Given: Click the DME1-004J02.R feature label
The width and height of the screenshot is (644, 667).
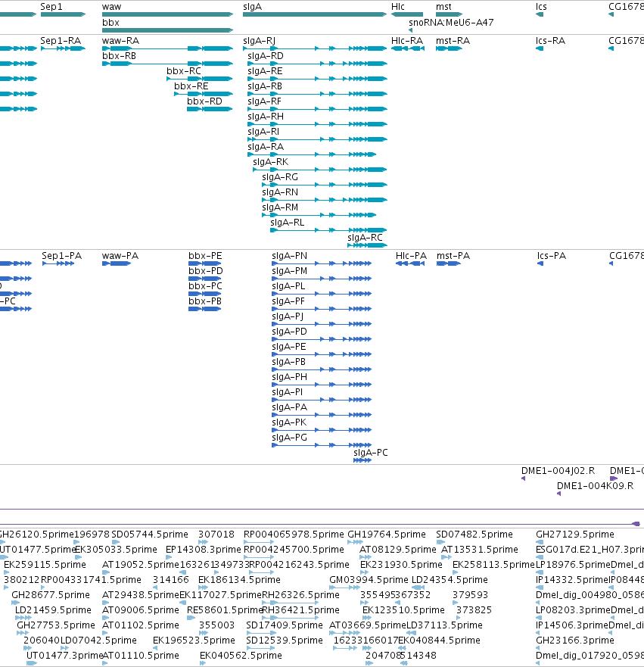Looking at the screenshot, I should tap(558, 472).
